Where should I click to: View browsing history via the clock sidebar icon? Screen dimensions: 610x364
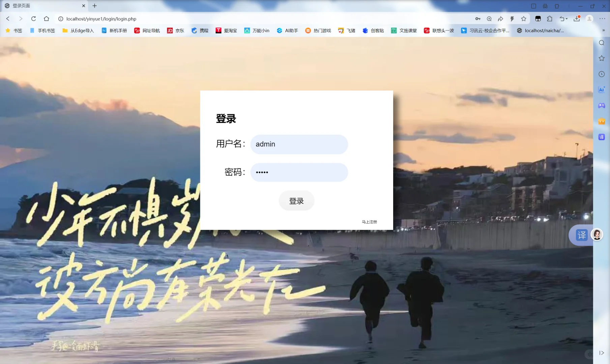pos(602,74)
